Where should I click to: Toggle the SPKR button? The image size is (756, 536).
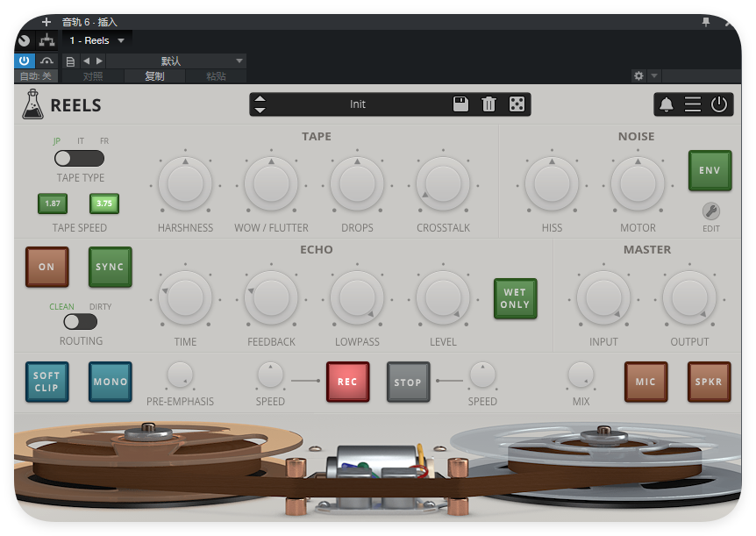tap(710, 382)
